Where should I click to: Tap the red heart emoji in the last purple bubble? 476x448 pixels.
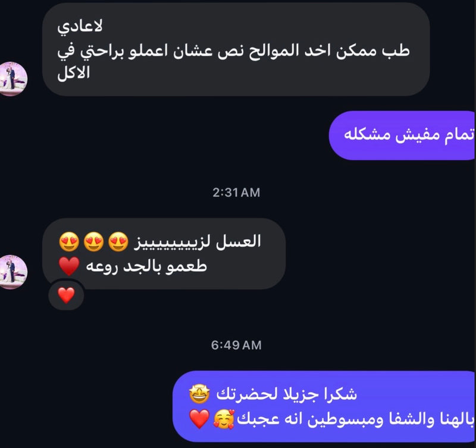199,419
